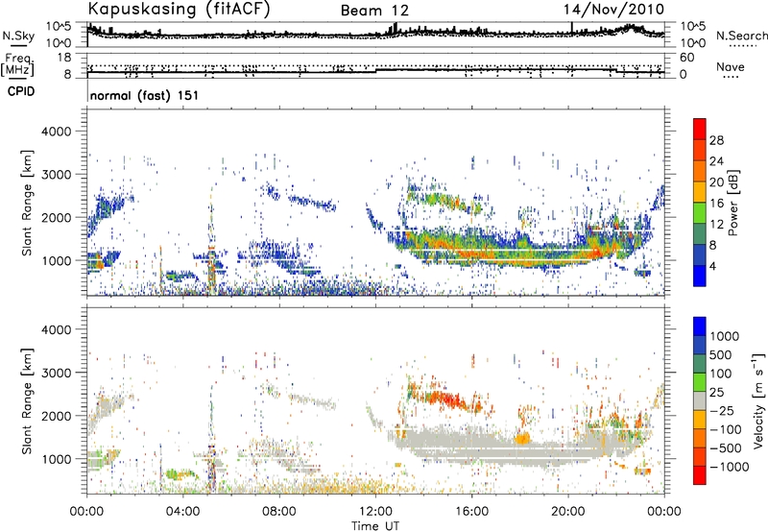
Task: Click the 'Velocity [m s-1]' colorbar label
Action: pyautogui.click(x=758, y=400)
